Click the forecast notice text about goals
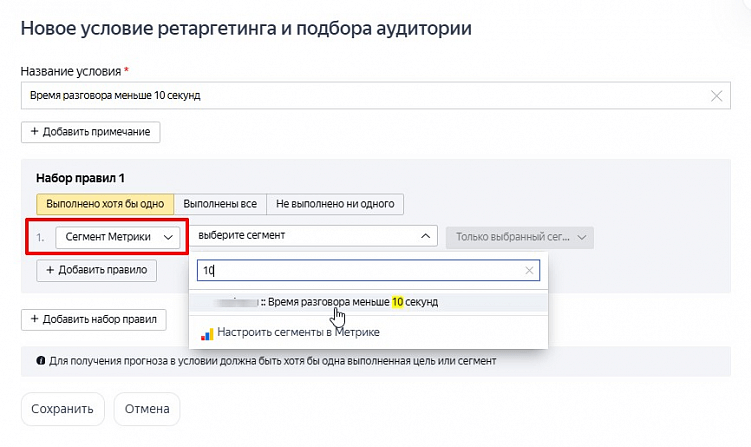The image size is (751, 447). pos(273,361)
